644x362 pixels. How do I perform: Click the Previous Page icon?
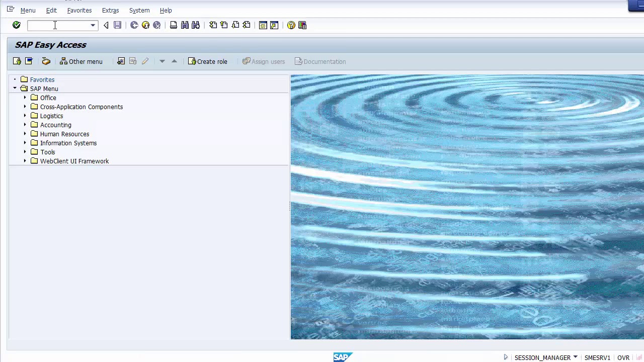click(224, 25)
